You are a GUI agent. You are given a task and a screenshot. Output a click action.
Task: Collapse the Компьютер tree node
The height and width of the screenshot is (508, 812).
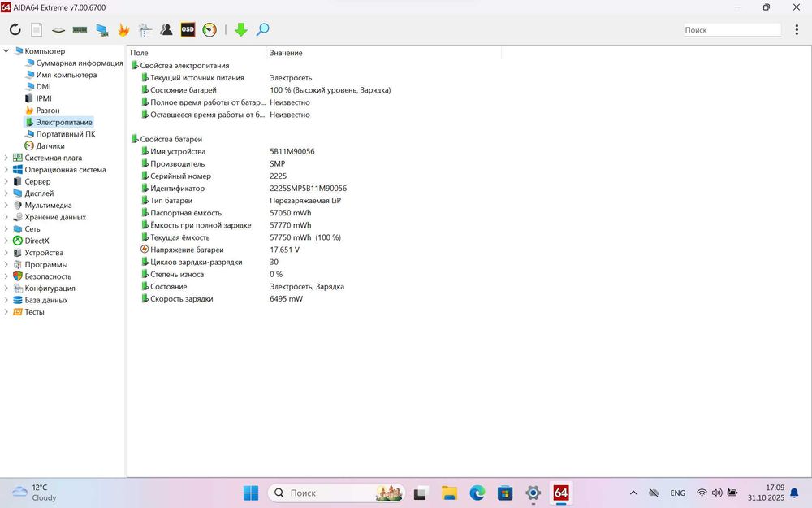[6, 50]
